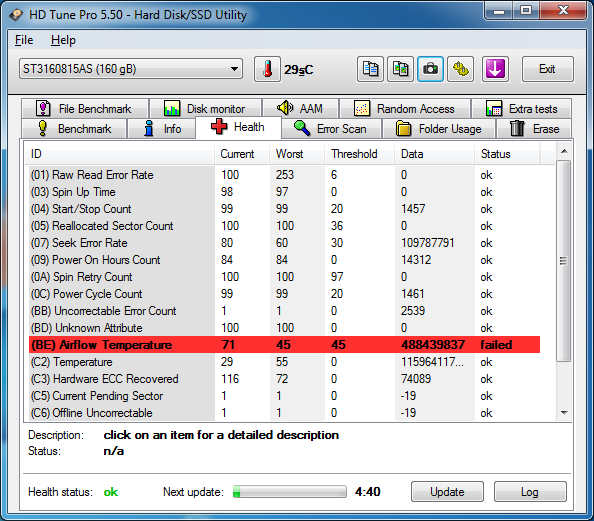Open the Help menu
Image resolution: width=594 pixels, height=521 pixels.
pos(63,40)
